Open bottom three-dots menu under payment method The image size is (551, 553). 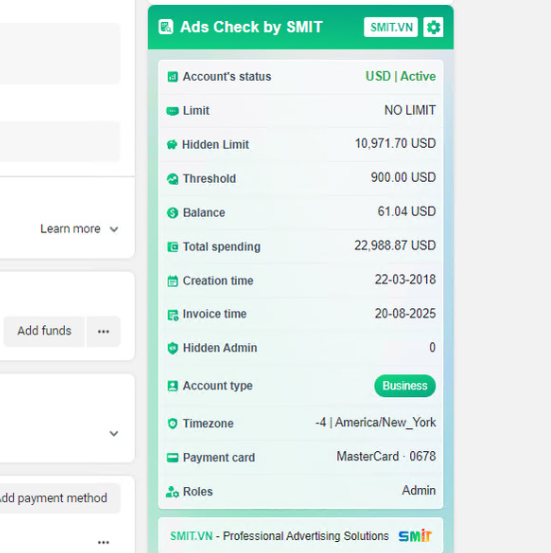tap(103, 542)
